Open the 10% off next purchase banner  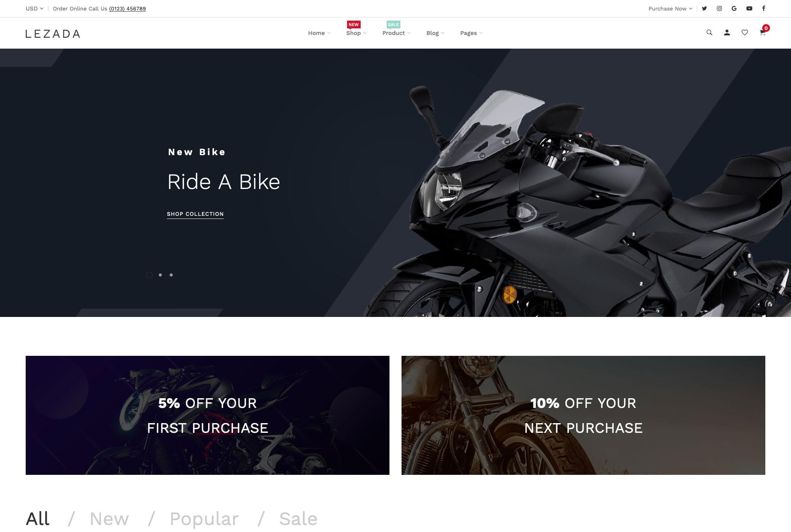tap(583, 415)
